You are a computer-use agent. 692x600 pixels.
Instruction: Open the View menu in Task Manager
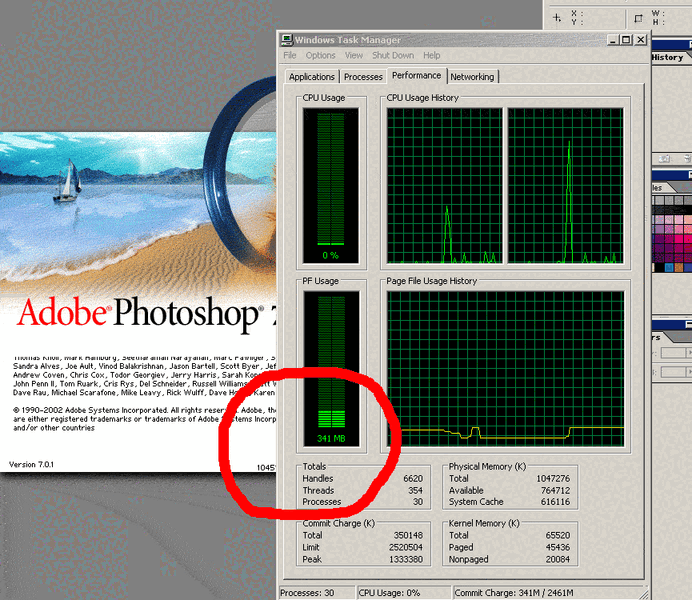click(354, 56)
